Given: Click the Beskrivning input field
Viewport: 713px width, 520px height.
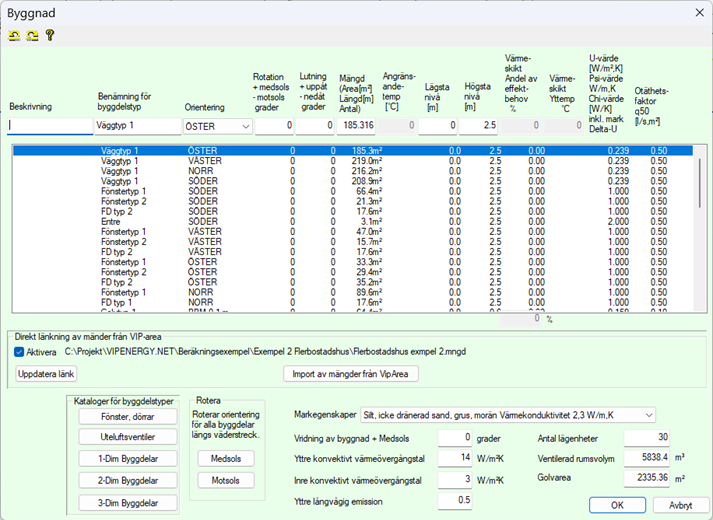Looking at the screenshot, I should 48,126.
